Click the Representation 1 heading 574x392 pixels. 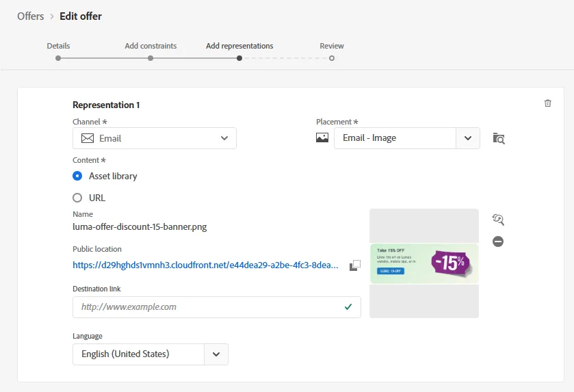(x=106, y=105)
